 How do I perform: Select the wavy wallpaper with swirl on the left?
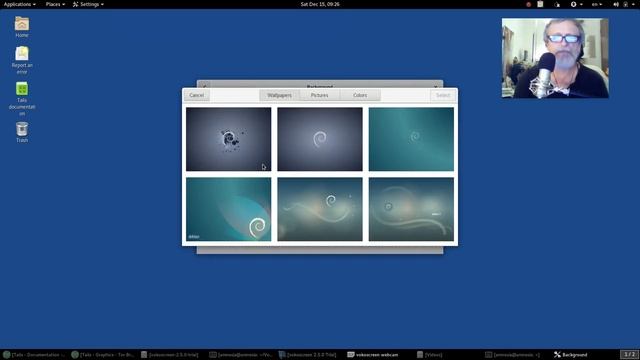[x=411, y=209]
